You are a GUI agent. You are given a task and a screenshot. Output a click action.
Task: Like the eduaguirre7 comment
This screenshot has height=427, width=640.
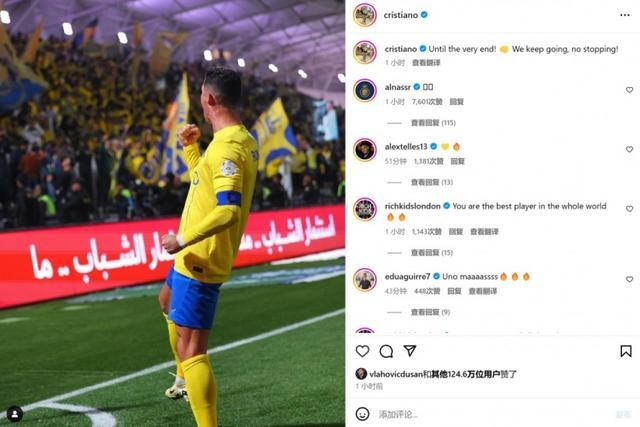pyautogui.click(x=629, y=279)
